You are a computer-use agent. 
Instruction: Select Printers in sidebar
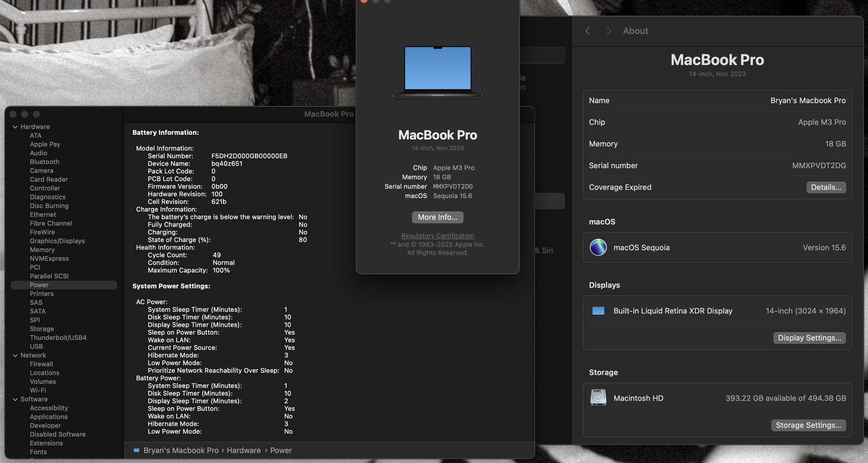[x=42, y=294]
